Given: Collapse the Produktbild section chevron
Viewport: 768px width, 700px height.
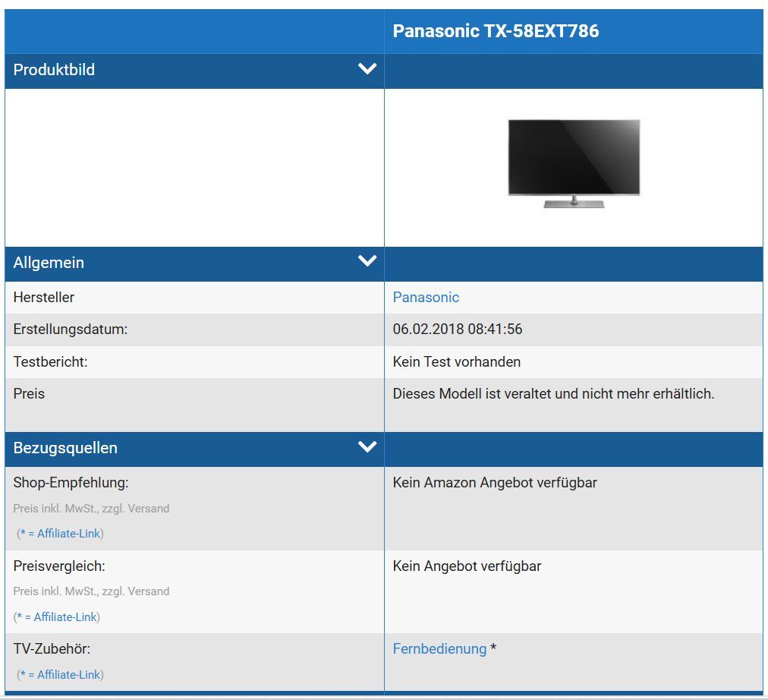Looking at the screenshot, I should pos(367,68).
